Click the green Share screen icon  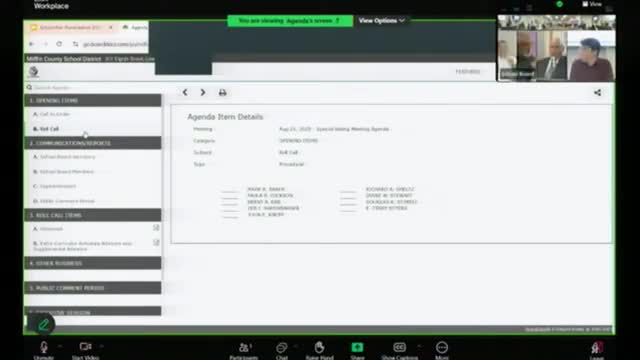357,347
